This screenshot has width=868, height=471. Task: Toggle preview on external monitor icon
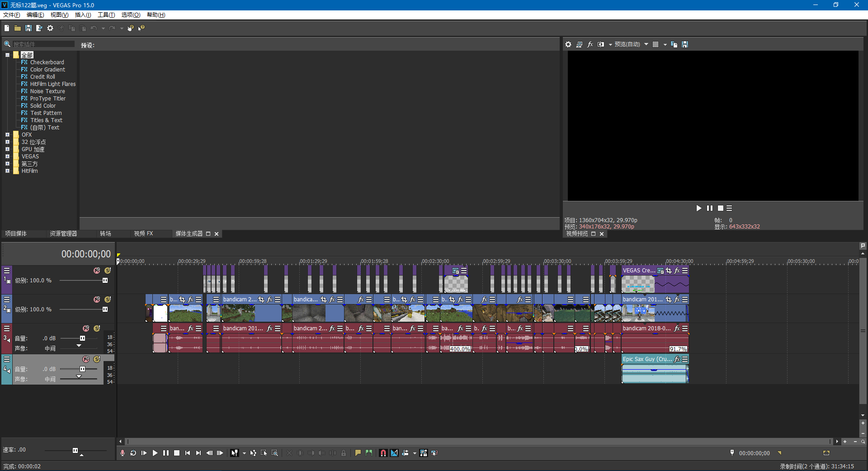coord(579,44)
